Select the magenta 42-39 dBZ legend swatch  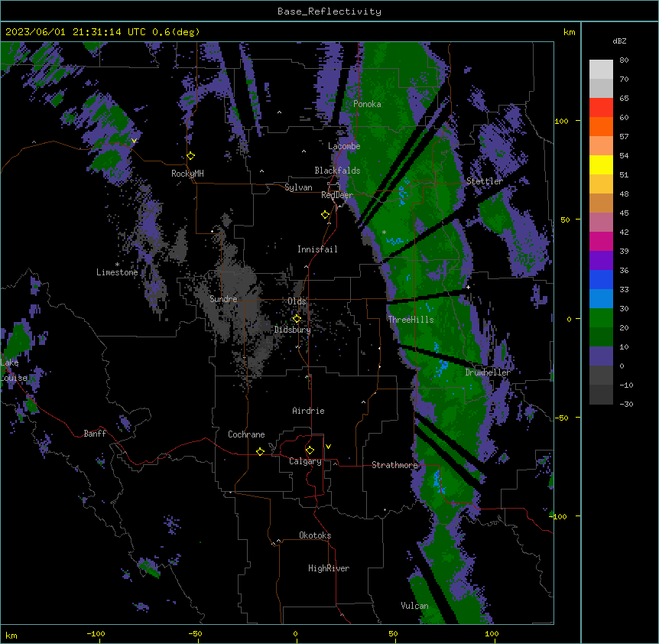coord(601,241)
